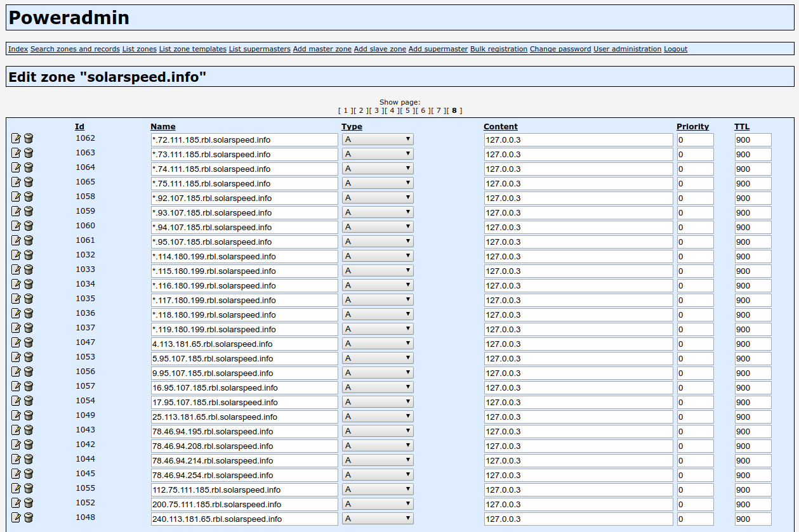Click Name field *.72.111.185.rbl.solarspeed.info
Image resolution: width=799 pixels, height=532 pixels.
click(x=244, y=139)
